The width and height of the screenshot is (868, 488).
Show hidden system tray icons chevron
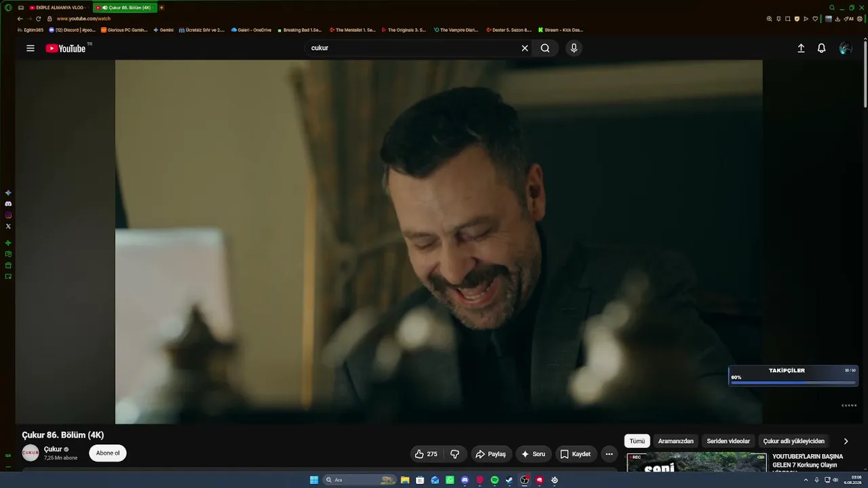pos(806,480)
